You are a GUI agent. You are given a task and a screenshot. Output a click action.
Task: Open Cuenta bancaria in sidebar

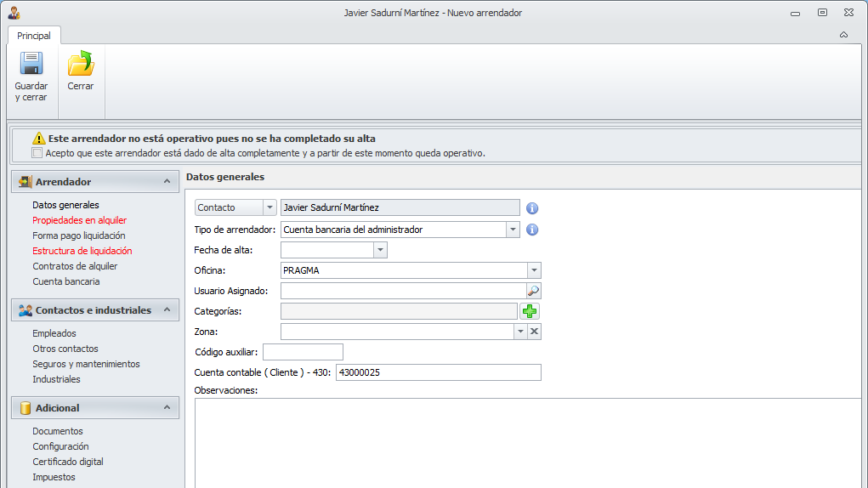pos(65,281)
